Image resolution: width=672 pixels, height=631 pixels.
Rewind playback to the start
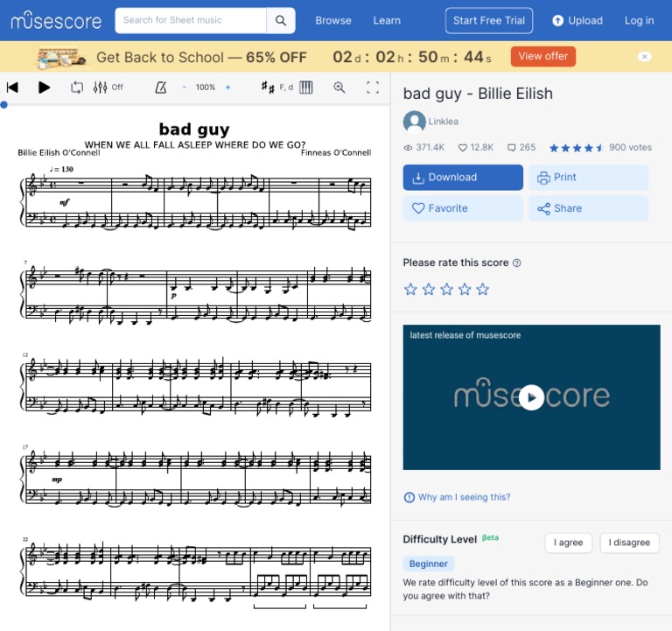[x=12, y=88]
